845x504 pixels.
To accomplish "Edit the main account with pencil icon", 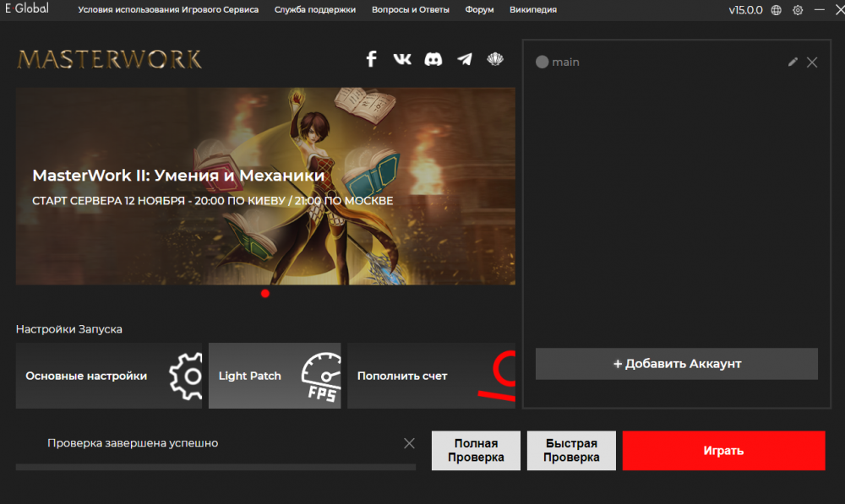I will click(793, 62).
